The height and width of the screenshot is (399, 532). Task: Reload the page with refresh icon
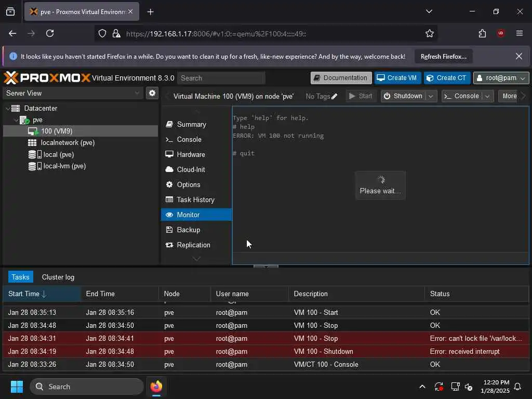click(x=50, y=33)
